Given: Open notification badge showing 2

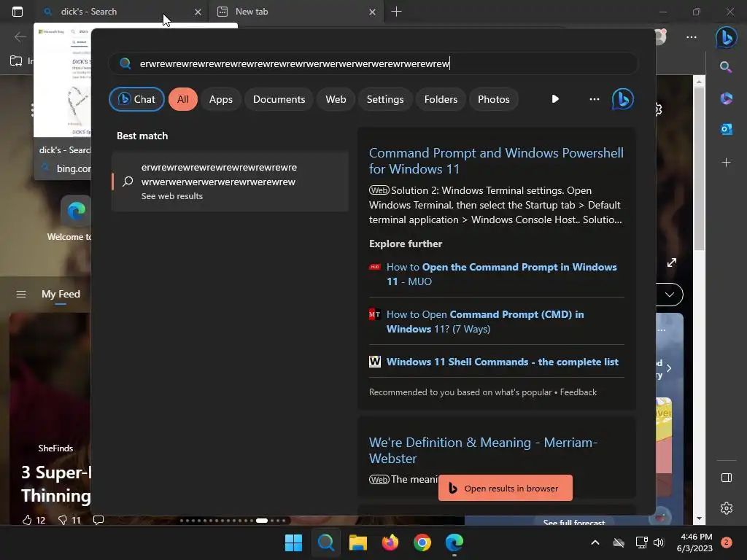Looking at the screenshot, I should tap(727, 542).
